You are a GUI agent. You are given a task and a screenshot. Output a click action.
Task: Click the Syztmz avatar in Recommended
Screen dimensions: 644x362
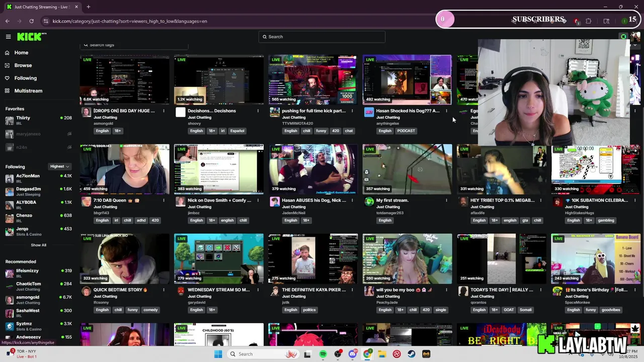(10, 327)
